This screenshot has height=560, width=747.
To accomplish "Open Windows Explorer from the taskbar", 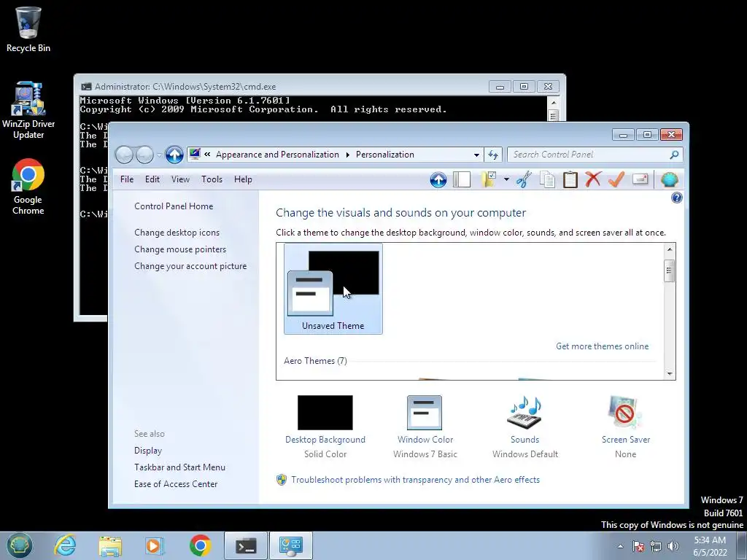I will coord(110,545).
